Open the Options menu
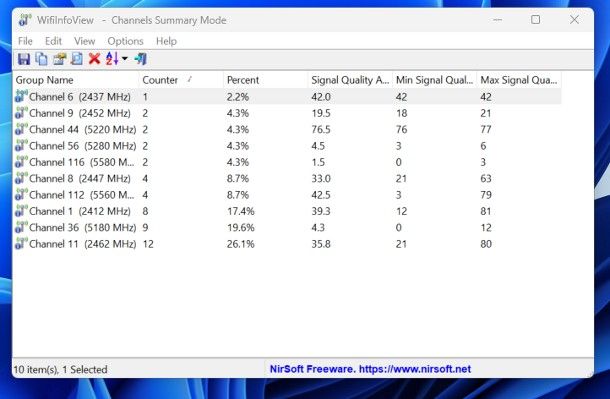 (125, 41)
